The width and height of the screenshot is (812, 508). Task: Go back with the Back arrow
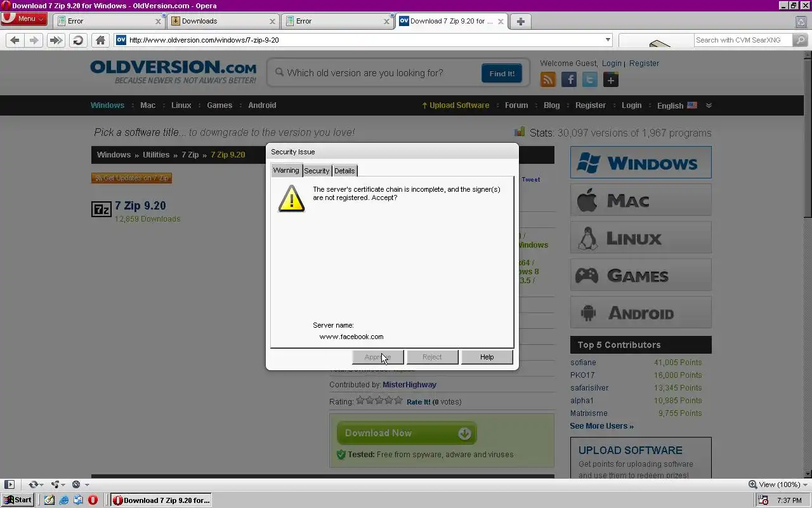(15, 40)
